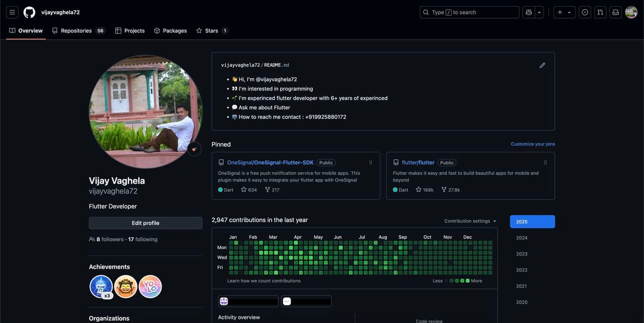Image resolution: width=644 pixels, height=323 pixels.
Task: Open forks of flutter/flutter (27.8k)
Action: pyautogui.click(x=451, y=190)
